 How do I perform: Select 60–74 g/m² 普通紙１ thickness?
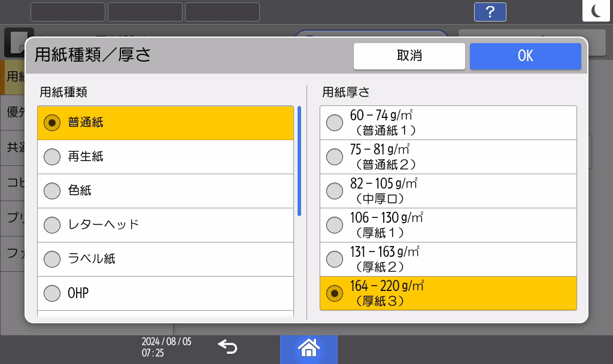(x=448, y=122)
